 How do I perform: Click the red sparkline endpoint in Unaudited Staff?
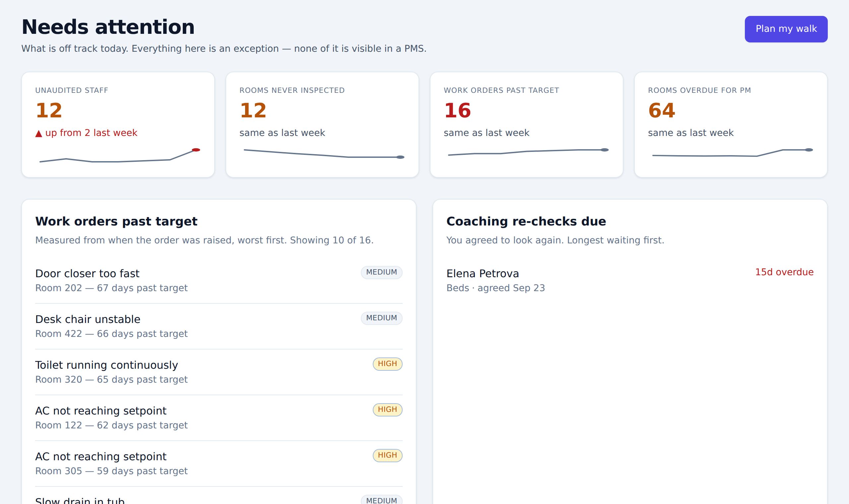point(196,150)
